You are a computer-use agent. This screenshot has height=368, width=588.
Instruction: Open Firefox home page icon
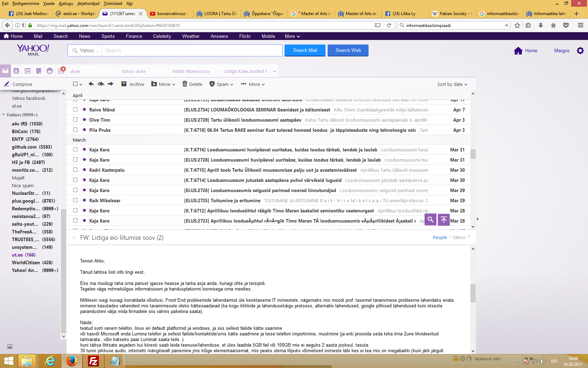tap(553, 25)
